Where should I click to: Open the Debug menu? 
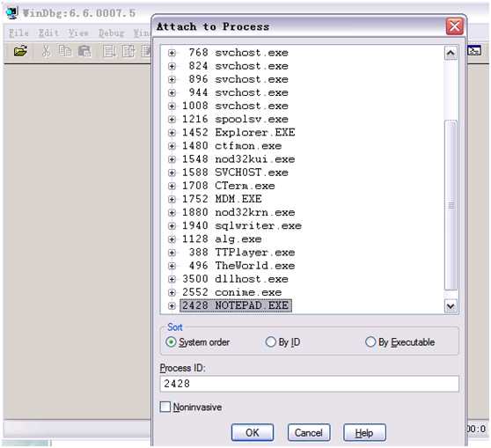[x=111, y=33]
